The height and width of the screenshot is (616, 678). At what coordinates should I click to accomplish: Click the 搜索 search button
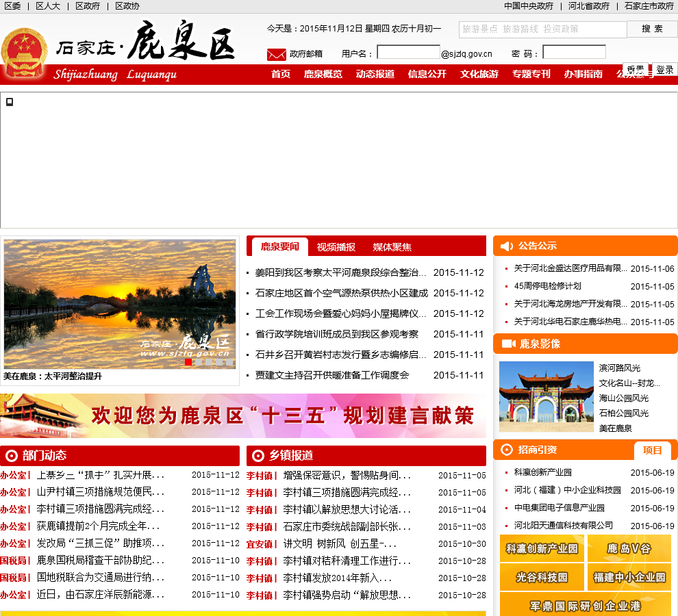click(652, 29)
